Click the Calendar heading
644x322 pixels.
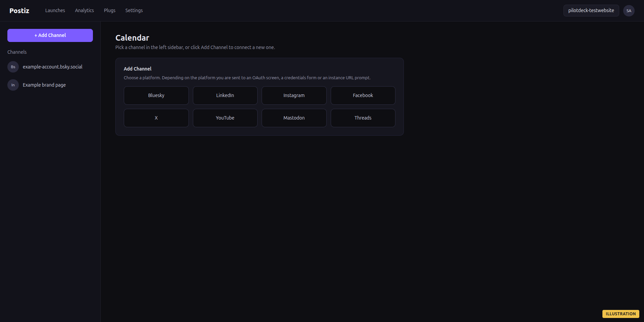(x=132, y=38)
